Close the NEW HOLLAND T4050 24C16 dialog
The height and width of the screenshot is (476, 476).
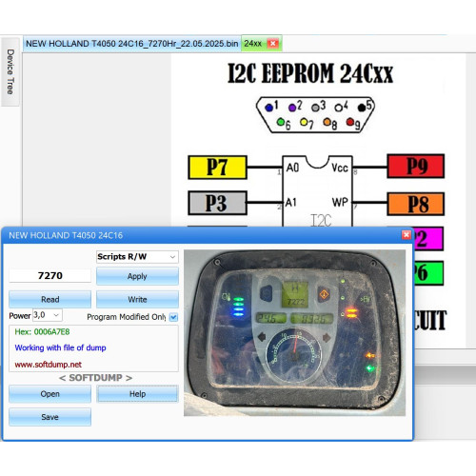[407, 235]
